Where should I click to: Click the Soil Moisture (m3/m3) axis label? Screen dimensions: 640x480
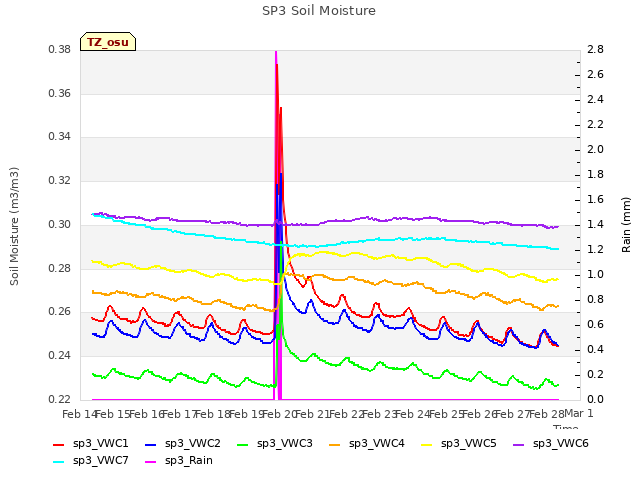coord(14,226)
